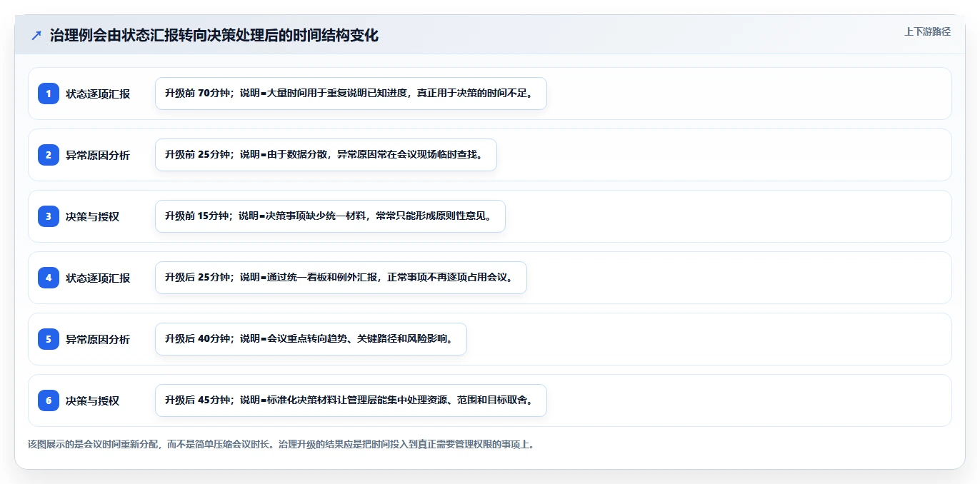
Task: Select 决策与授权 label in row 6
Action: (x=92, y=400)
